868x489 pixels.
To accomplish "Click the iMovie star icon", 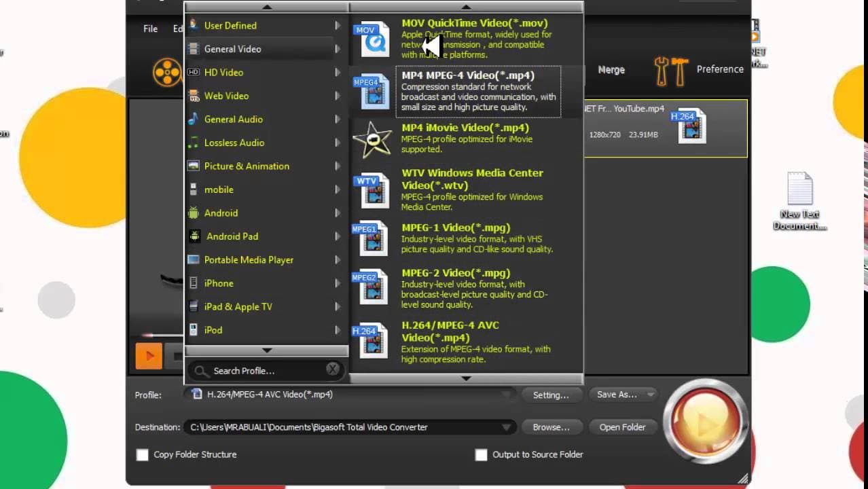I will coord(372,139).
